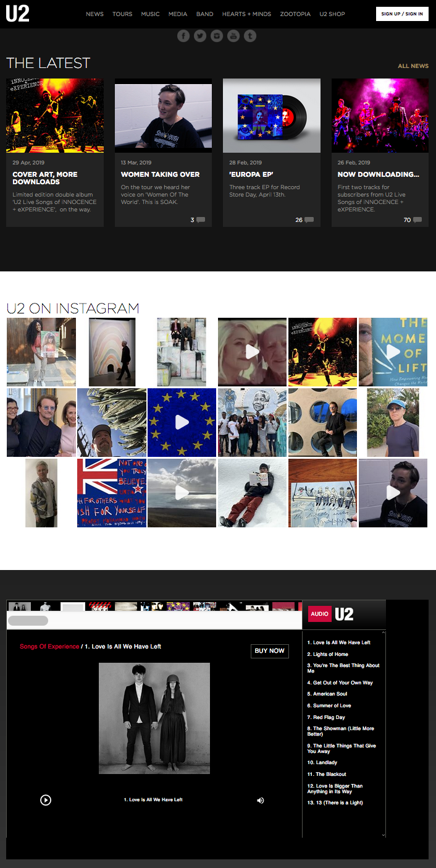Image resolution: width=436 pixels, height=868 pixels.
Task: Open the U2 SHOP menu item
Action: [x=332, y=14]
